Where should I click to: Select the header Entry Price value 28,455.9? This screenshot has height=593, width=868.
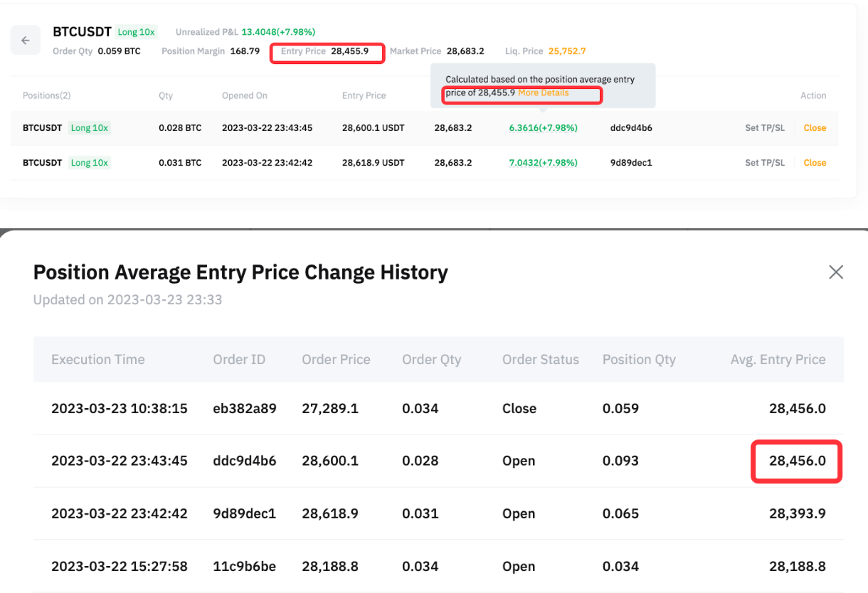coord(349,51)
